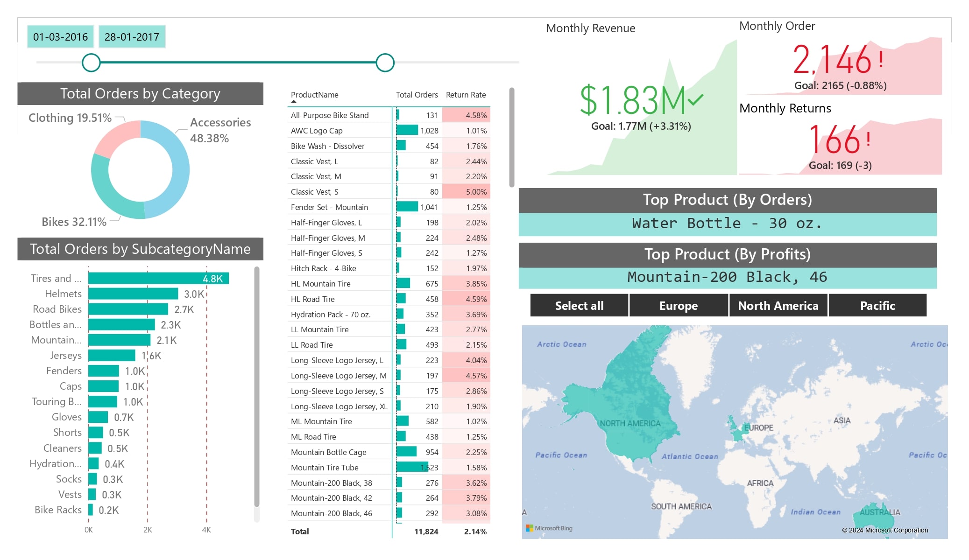The image size is (969, 560).
Task: Click the Gloves subcategory label
Action: point(66,417)
